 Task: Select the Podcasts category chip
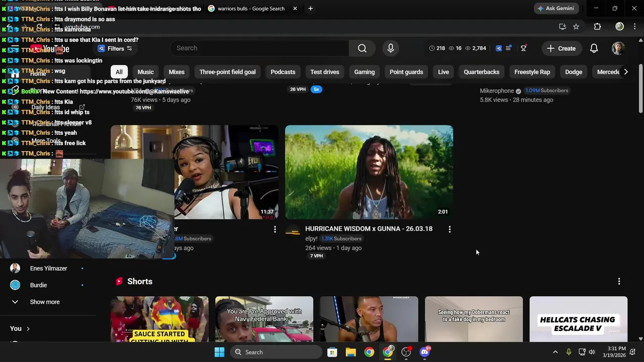coord(283,72)
